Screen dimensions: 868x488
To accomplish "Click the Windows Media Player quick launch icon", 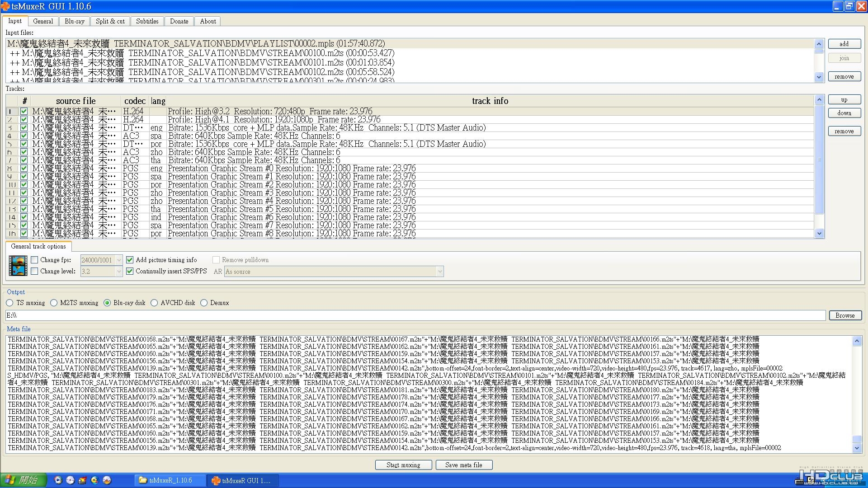I will click(58, 480).
